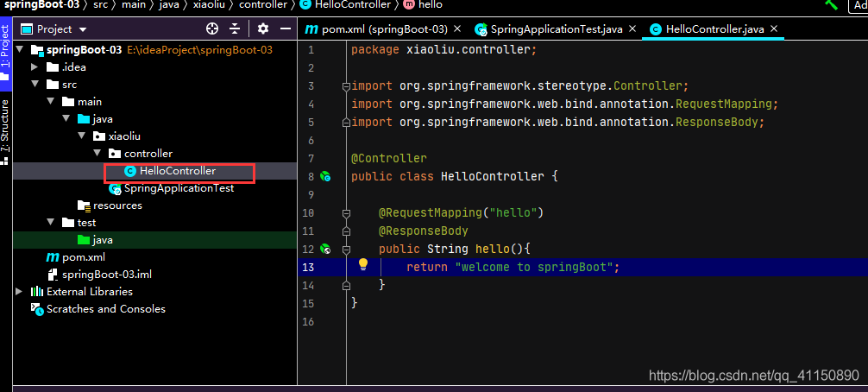Image resolution: width=868 pixels, height=392 pixels.
Task: Click package xiaoliu.controller on line 1
Action: point(444,50)
